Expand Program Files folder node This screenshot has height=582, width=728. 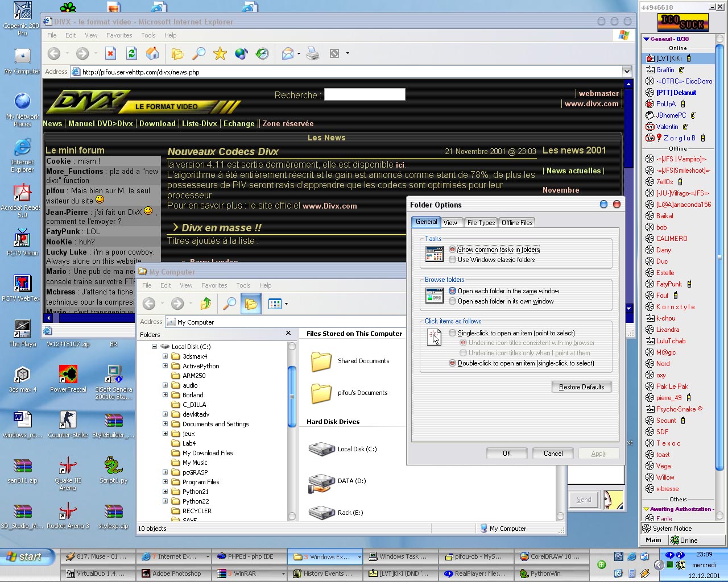click(166, 482)
